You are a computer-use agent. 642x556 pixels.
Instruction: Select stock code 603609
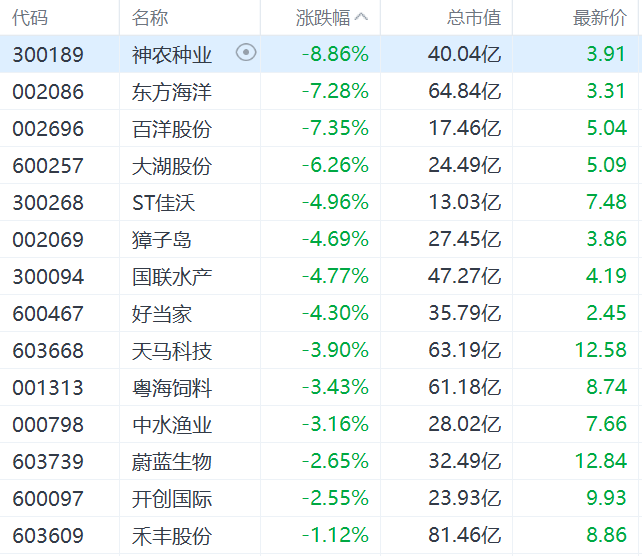click(48, 536)
